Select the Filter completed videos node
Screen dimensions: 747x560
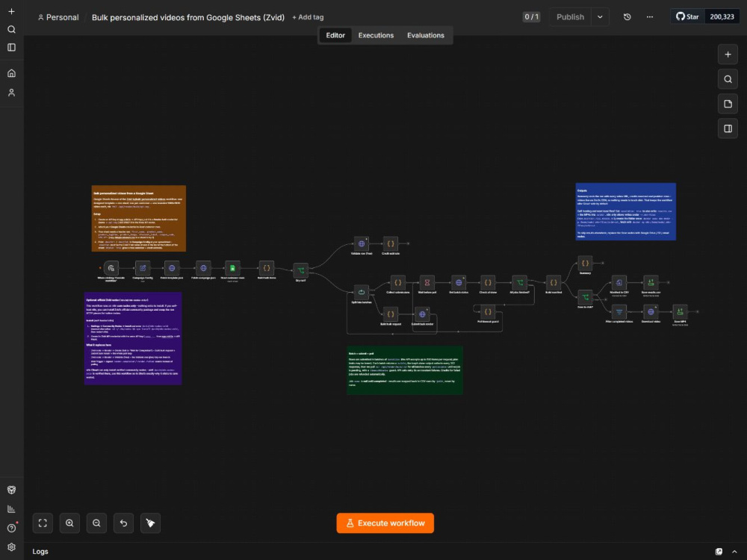pos(619,312)
